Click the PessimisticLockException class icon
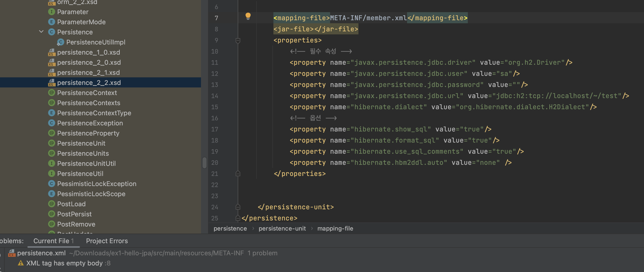 tap(52, 184)
